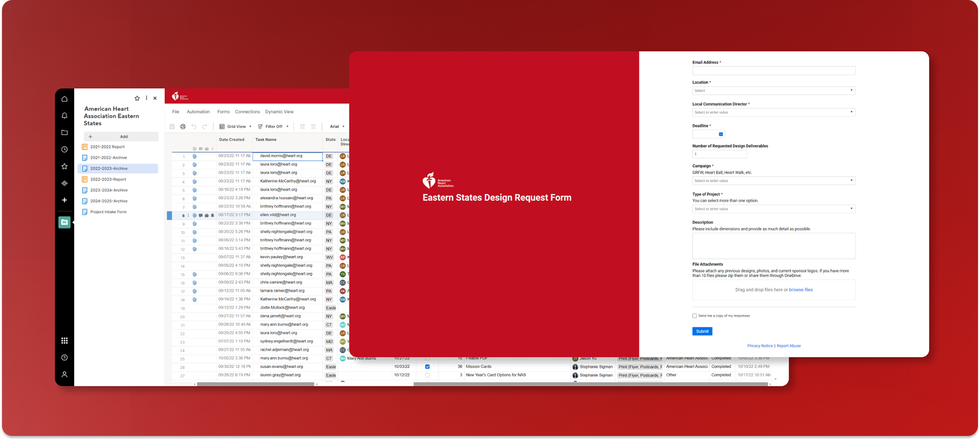980x440 pixels.
Task: Open the Arial font dropdown
Action: tap(337, 127)
